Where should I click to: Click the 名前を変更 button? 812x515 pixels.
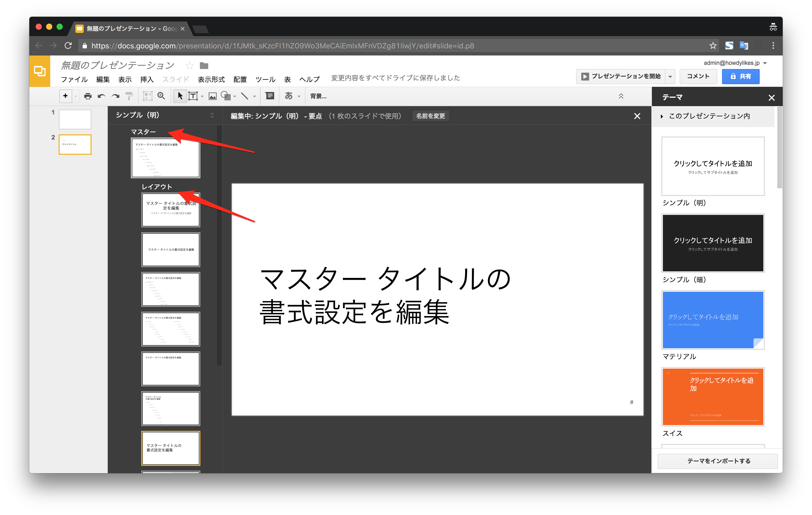coord(430,116)
